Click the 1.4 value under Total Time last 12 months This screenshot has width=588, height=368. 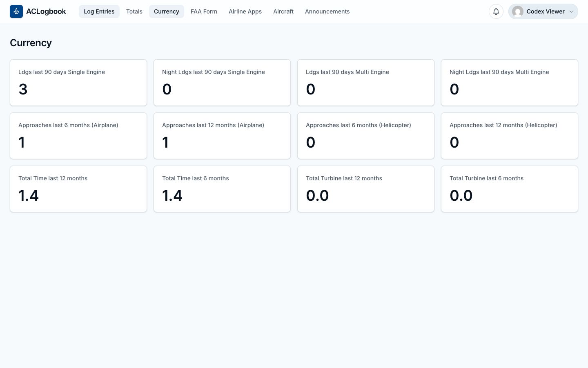coord(29,195)
